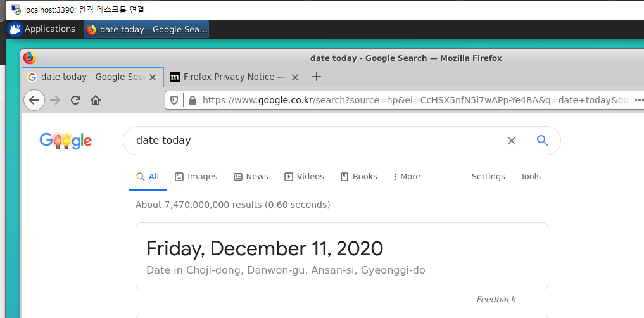Expand the More search categories menu
The image size is (644, 318).
[x=407, y=177]
